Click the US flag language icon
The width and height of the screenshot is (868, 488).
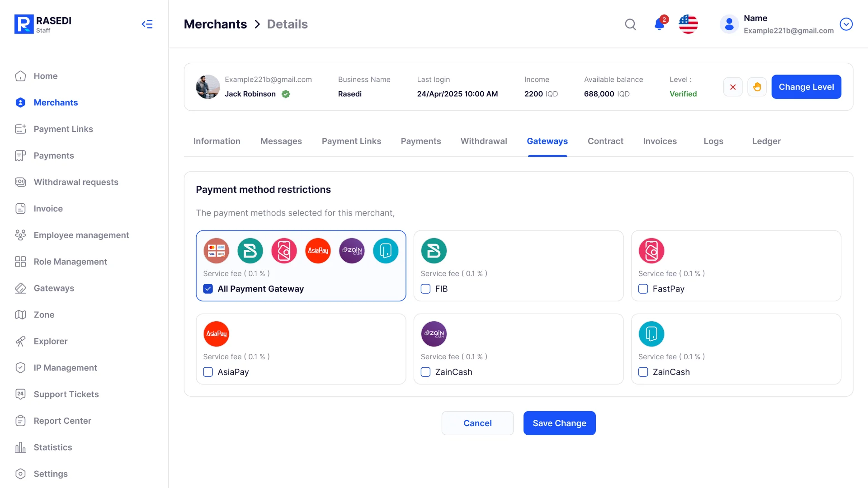(688, 24)
